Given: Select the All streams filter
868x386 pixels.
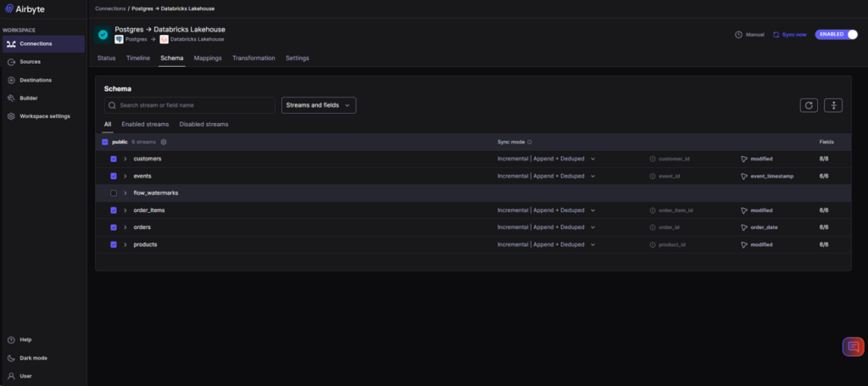Looking at the screenshot, I should coord(108,125).
